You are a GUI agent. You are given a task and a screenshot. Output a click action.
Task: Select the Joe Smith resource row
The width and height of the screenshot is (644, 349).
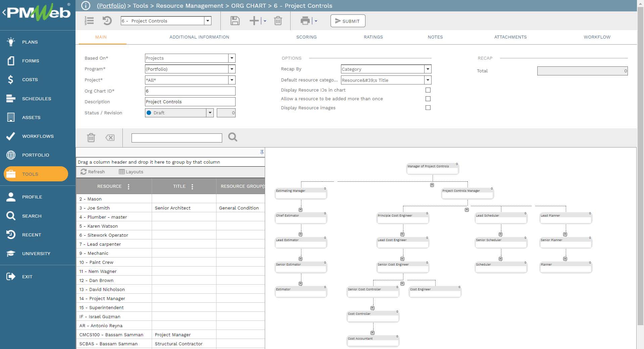(170, 208)
